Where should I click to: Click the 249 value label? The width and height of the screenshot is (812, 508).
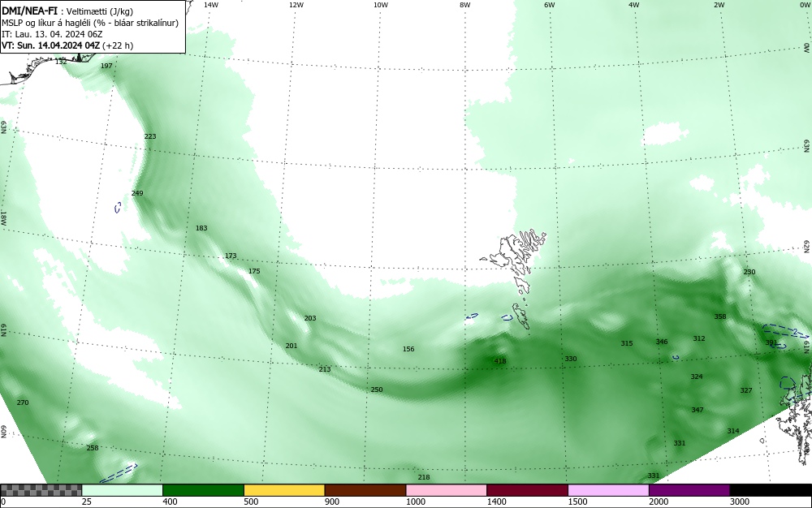coord(136,193)
